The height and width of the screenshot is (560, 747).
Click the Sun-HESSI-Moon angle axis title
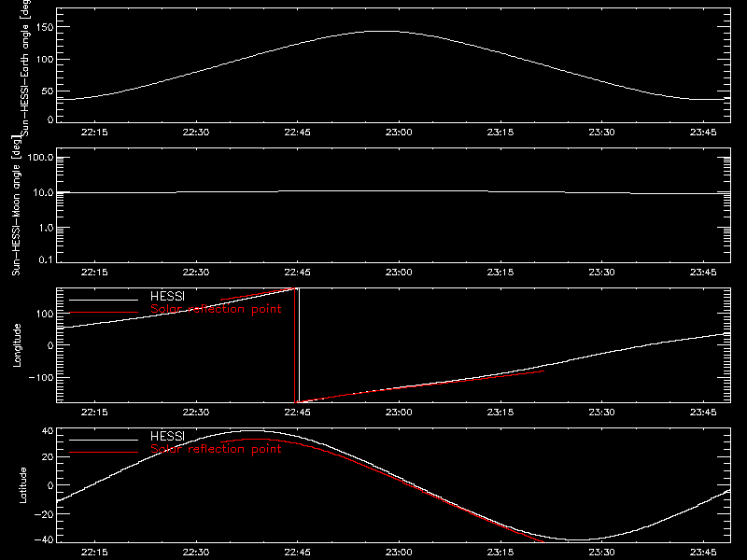[x=17, y=205]
